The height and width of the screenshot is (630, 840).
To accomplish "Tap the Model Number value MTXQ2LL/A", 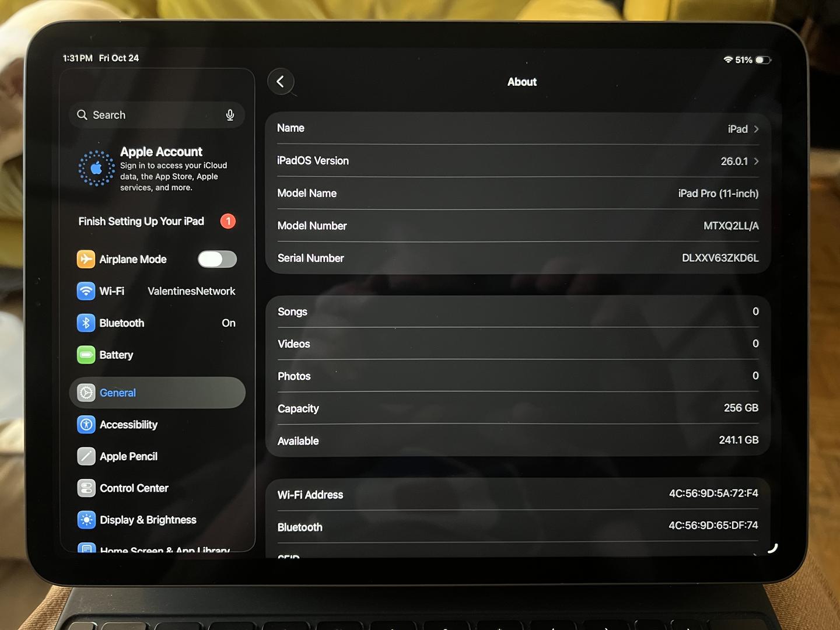I will coord(730,226).
